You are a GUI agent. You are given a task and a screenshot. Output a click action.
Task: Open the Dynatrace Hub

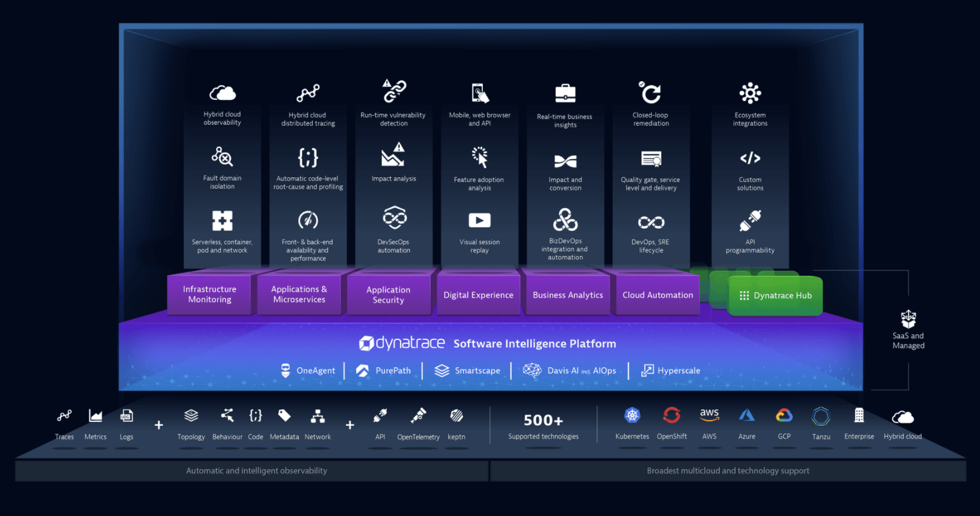pos(775,295)
